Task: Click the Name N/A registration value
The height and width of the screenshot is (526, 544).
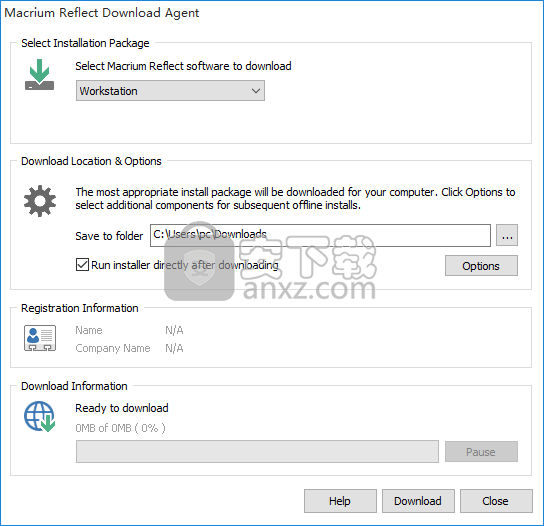Action: click(x=174, y=330)
